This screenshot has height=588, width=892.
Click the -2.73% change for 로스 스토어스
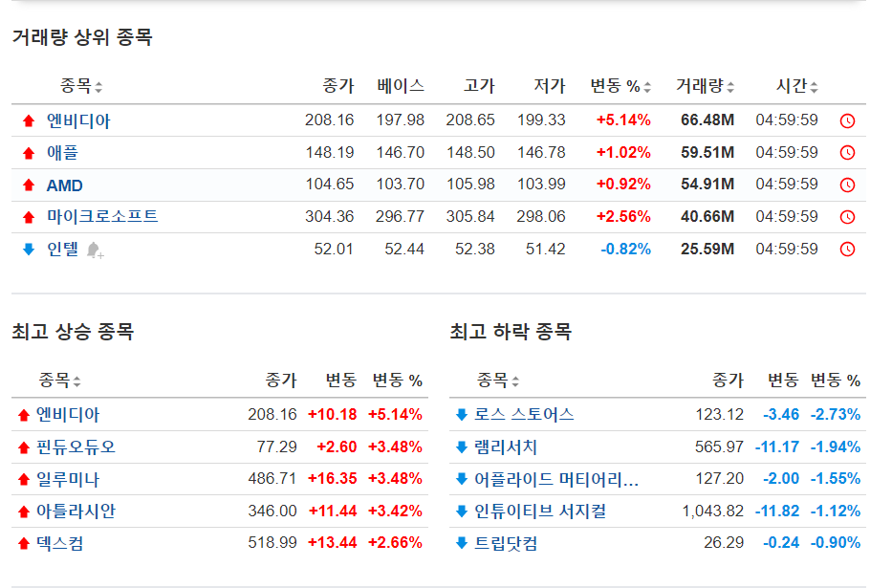[x=835, y=415]
